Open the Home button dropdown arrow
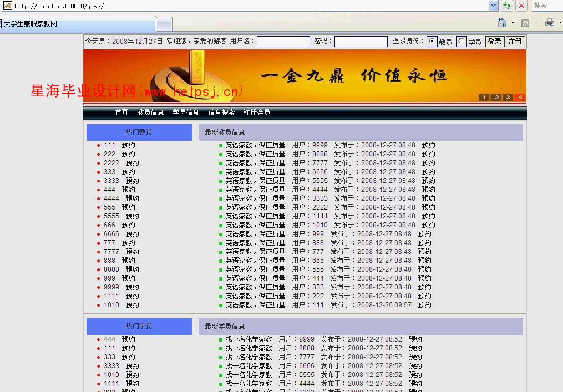This screenshot has height=392, width=563. pyautogui.click(x=513, y=23)
